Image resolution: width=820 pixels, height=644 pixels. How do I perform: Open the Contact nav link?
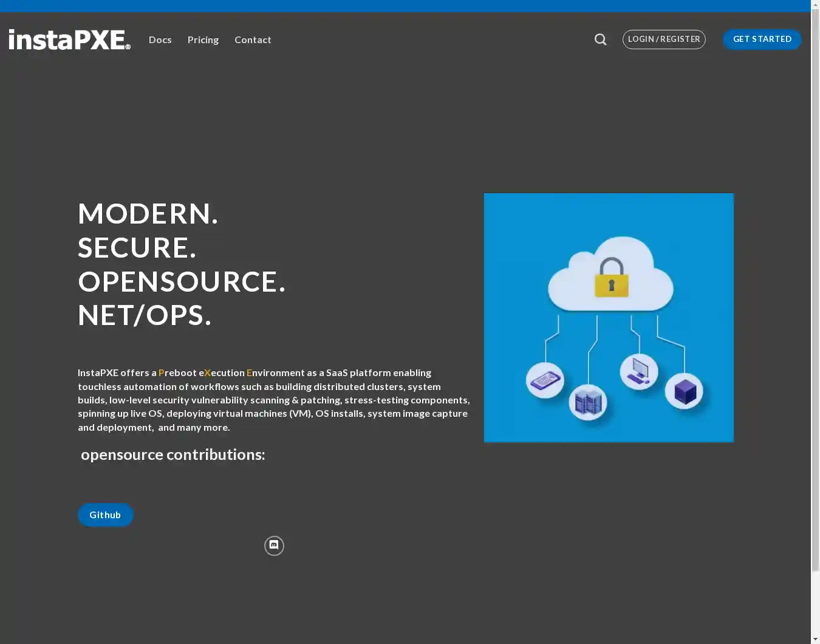click(253, 39)
